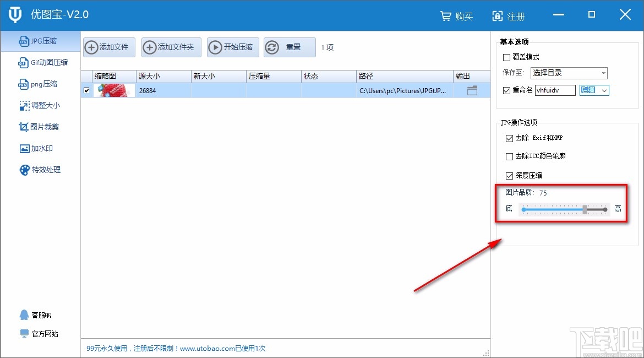Open the 调整大小 resize tool
The width and height of the screenshot is (644, 358).
(x=40, y=106)
